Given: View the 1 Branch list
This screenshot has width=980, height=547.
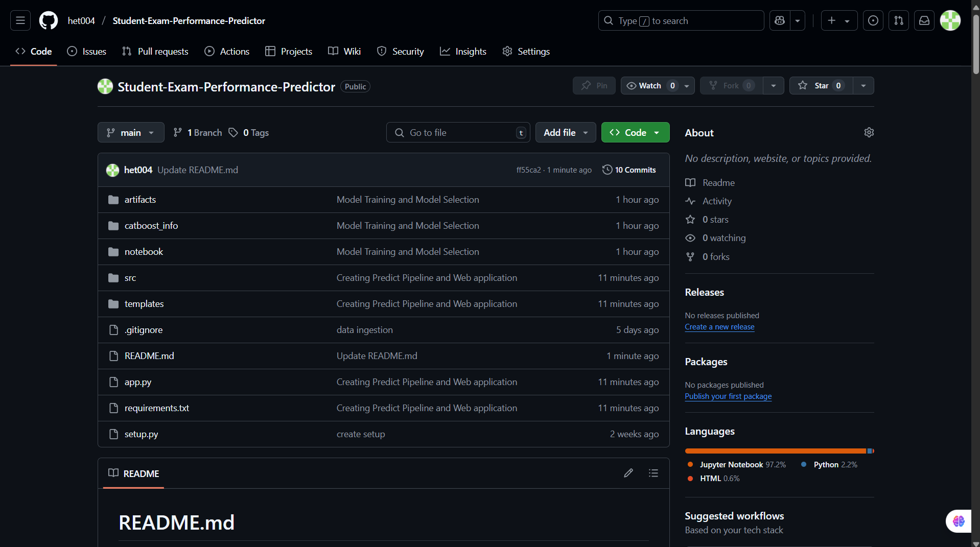Looking at the screenshot, I should click(x=198, y=133).
